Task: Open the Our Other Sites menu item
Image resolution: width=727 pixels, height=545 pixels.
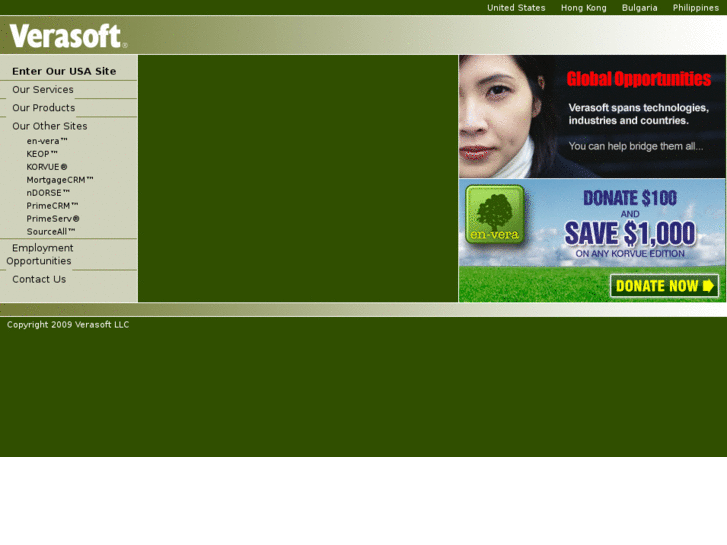Action: click(50, 126)
